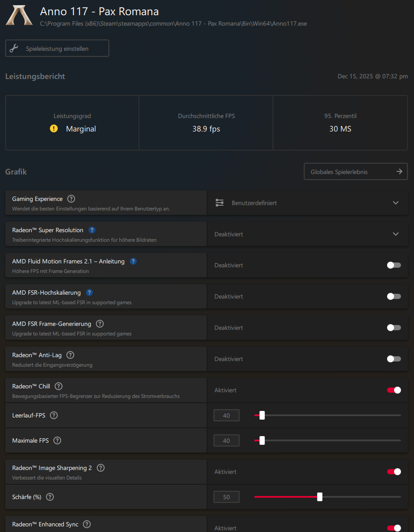Open help icon beside AMD FSR Frame-Generierung
Image resolution: width=414 pixels, height=532 pixels.
100,324
